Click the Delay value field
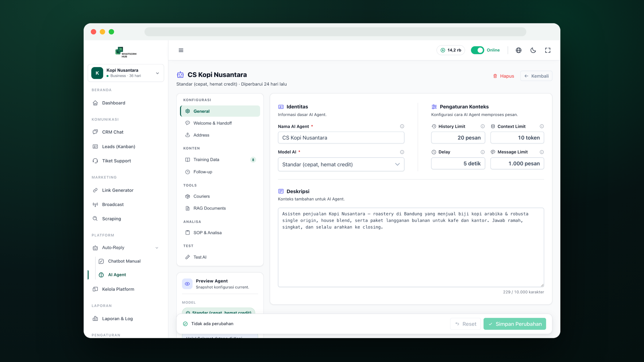Image resolution: width=644 pixels, height=362 pixels. [458, 164]
